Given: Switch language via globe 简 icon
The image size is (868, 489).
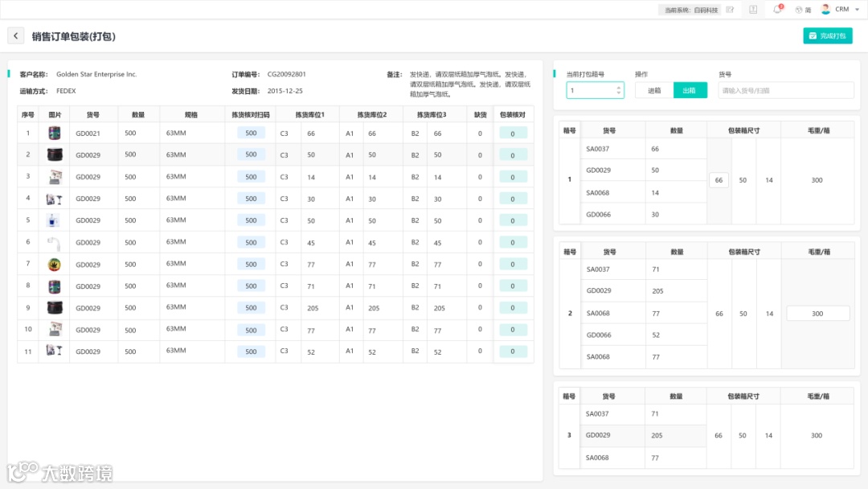Looking at the screenshot, I should pos(803,10).
